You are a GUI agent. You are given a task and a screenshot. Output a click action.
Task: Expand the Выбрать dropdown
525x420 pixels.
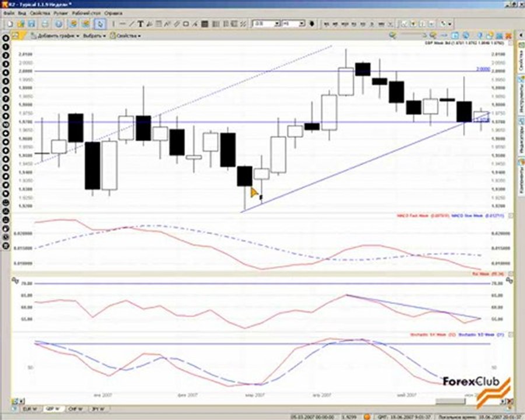94,36
